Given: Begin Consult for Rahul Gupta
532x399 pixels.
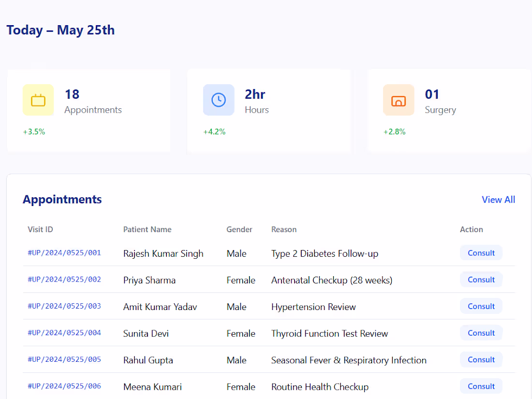Looking at the screenshot, I should click(481, 359).
